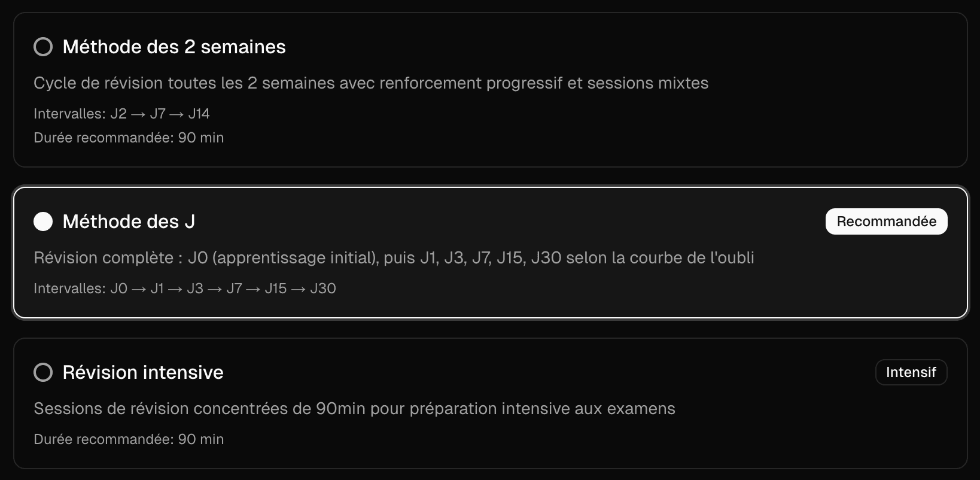The width and height of the screenshot is (980, 480).
Task: Click the 90min concentrated sessions description
Action: [354, 409]
